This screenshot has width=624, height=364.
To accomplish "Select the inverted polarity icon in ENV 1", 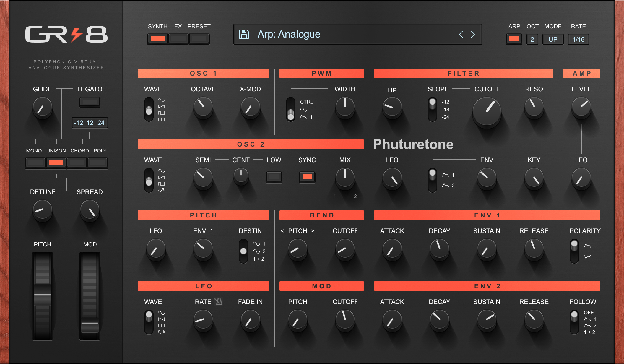I will 587,256.
